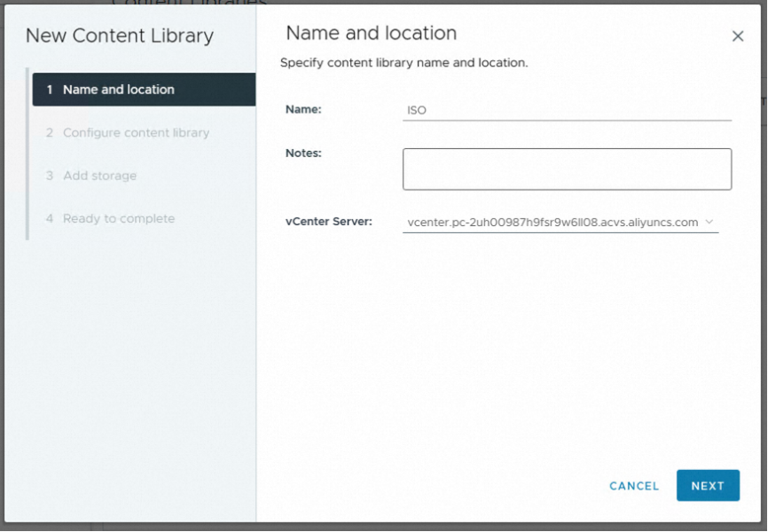The height and width of the screenshot is (532, 768).
Task: Click the Name and location page heading
Action: point(371,34)
